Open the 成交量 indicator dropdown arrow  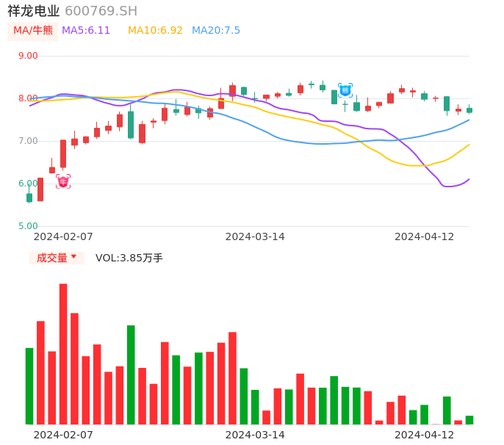[x=73, y=257]
